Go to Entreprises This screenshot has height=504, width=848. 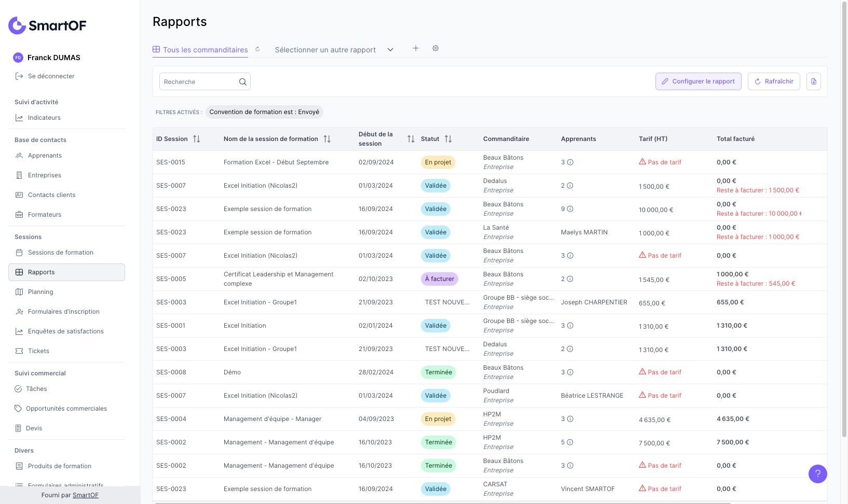[x=44, y=175]
